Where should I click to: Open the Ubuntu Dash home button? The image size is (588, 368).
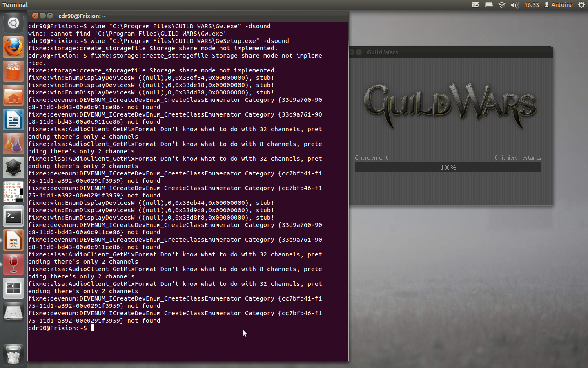(x=13, y=23)
